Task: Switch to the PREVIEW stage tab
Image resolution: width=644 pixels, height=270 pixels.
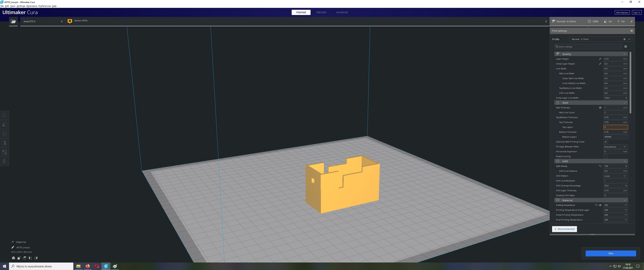Action: (x=321, y=12)
